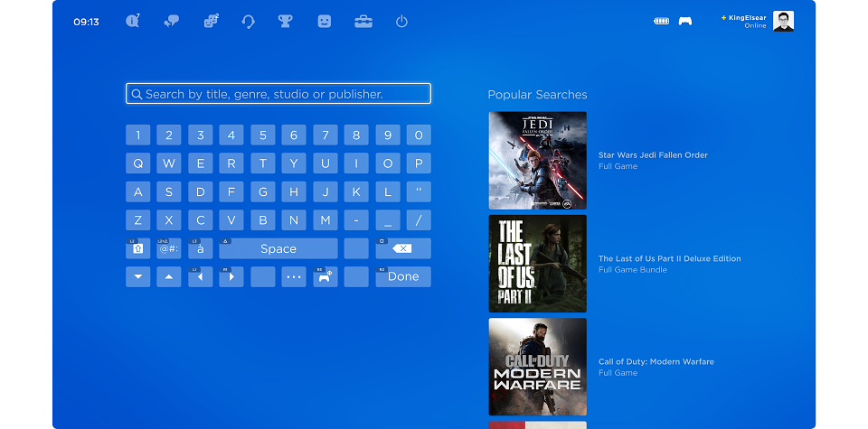Viewport: 868px width, 429px height.
Task: Select The Last of Us Part II Deluxe Edition title
Action: pos(670,258)
